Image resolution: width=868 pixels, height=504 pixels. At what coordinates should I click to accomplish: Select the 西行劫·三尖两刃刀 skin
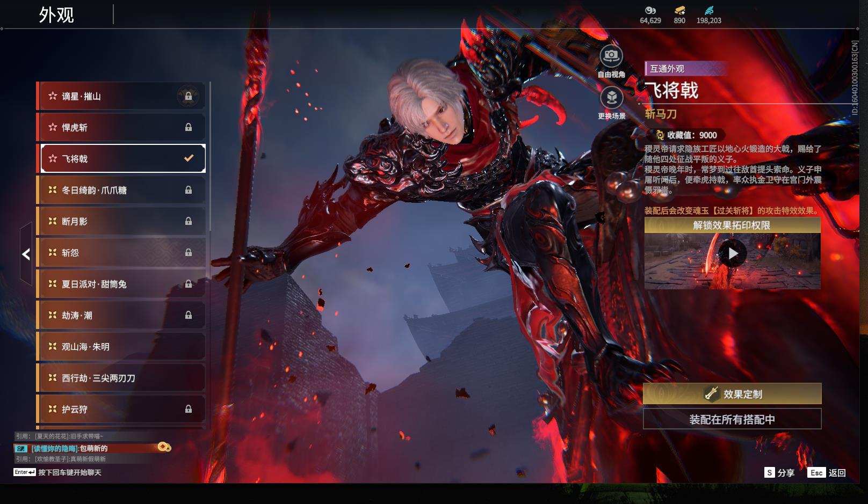click(x=121, y=378)
